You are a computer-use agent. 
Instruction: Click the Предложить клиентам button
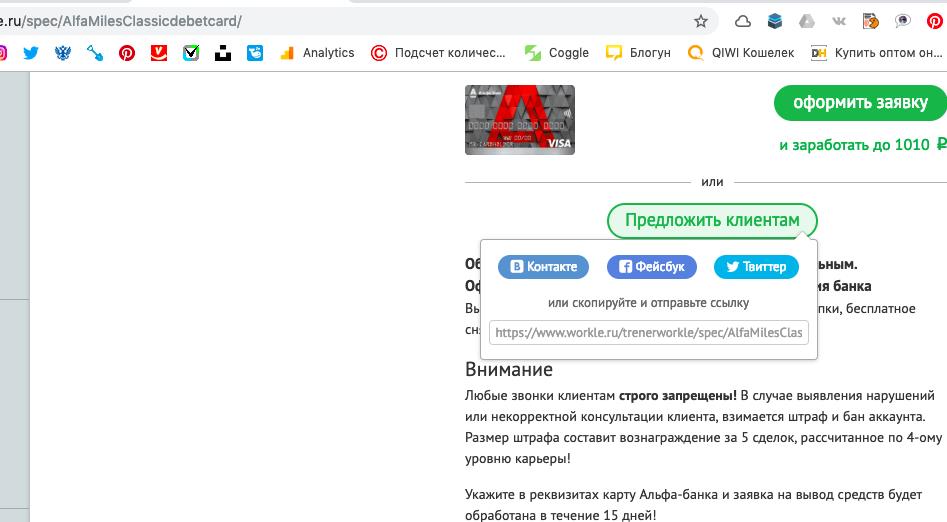click(712, 221)
